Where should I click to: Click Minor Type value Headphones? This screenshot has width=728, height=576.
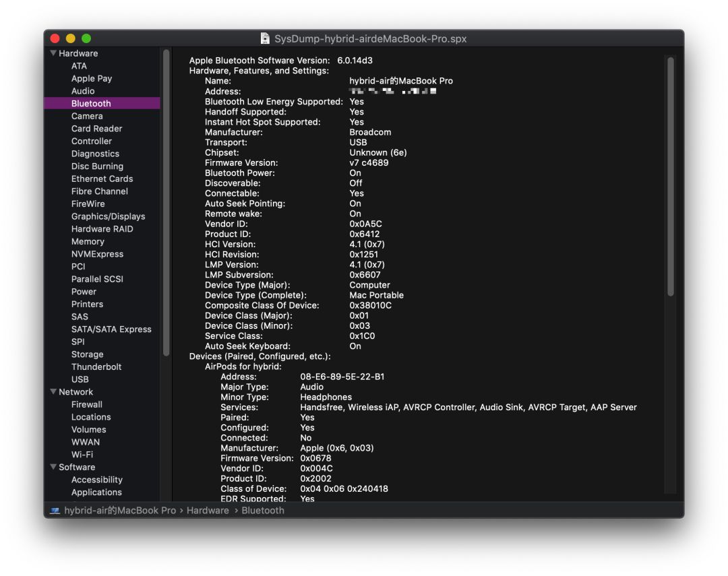326,397
